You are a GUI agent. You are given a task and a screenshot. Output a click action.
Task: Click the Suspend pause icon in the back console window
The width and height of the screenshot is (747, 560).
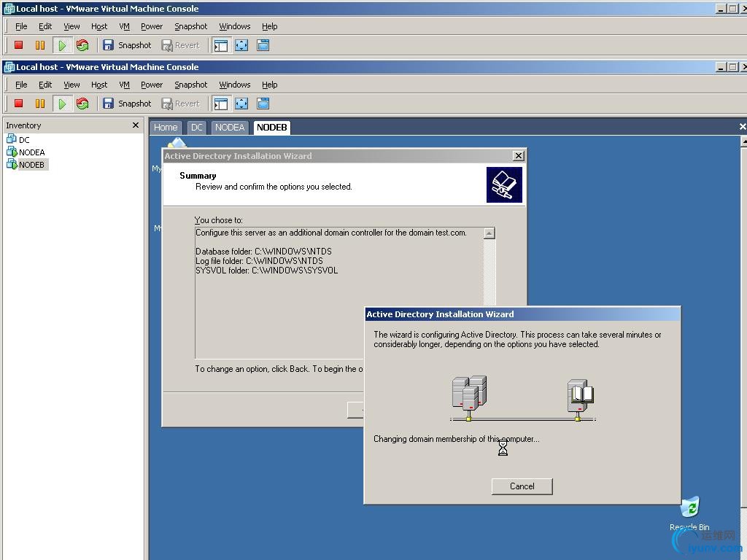click(x=40, y=45)
